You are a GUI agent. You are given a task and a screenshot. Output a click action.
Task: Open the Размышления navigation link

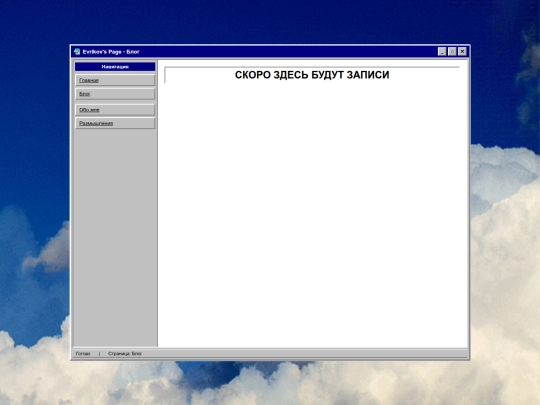coord(115,123)
